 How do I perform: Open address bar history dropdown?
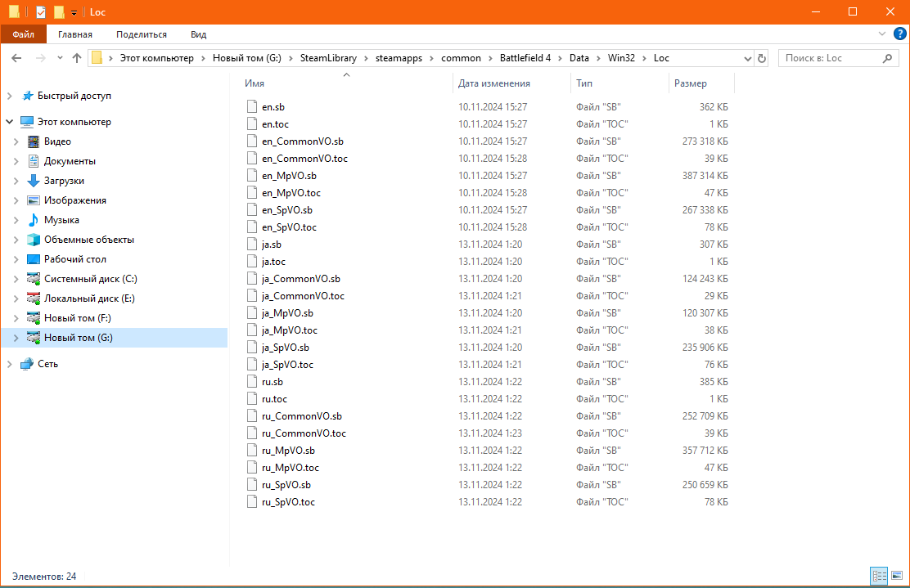point(747,58)
